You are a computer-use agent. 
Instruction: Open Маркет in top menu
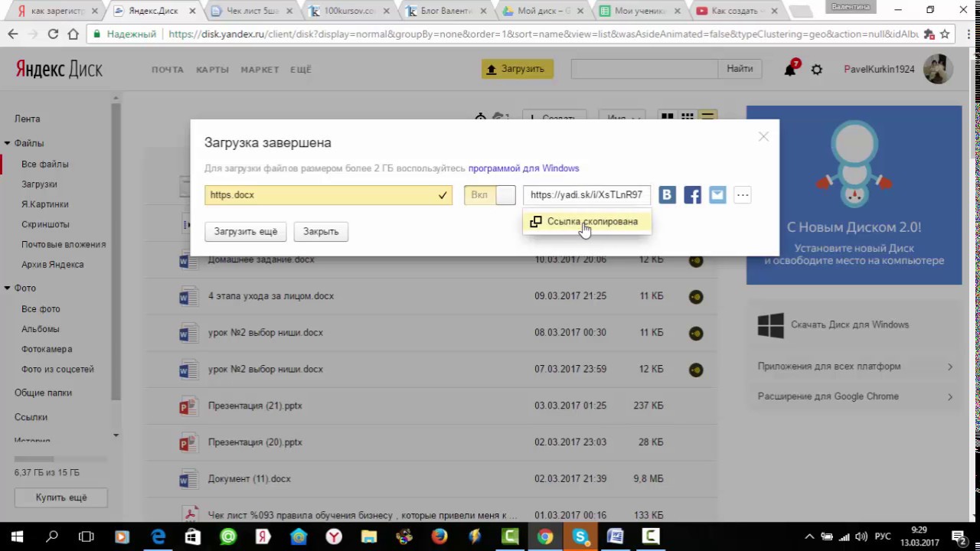point(260,70)
